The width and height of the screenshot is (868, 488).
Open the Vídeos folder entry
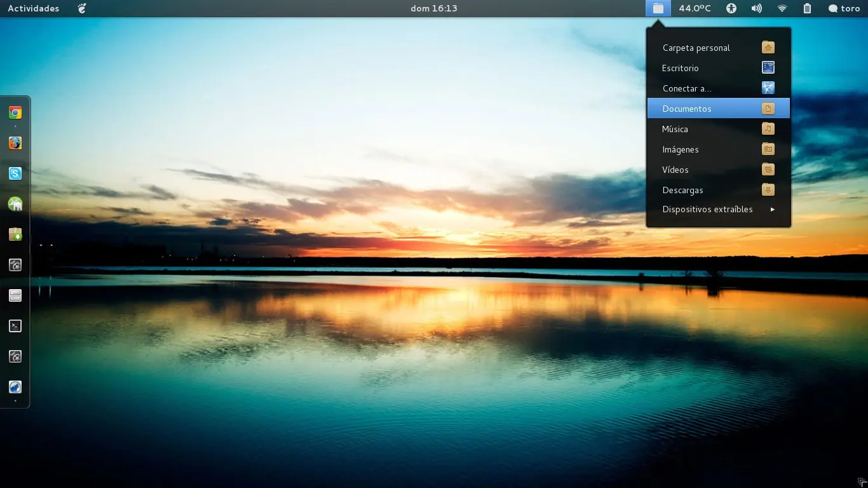click(719, 170)
